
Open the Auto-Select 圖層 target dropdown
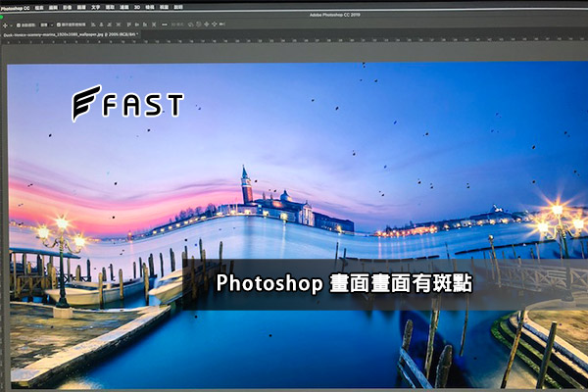tap(46, 25)
